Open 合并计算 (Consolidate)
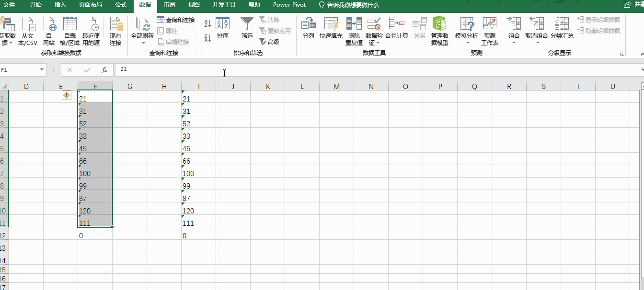The height and width of the screenshot is (290, 644). (397, 30)
